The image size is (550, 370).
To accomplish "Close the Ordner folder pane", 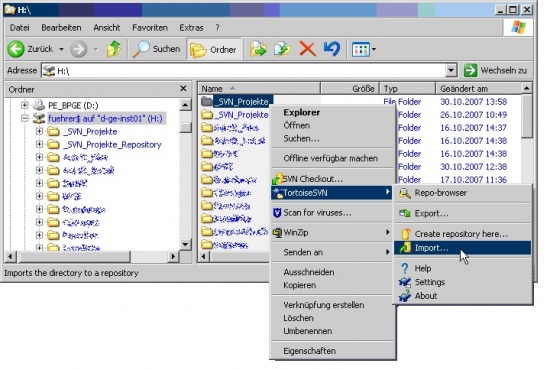I will 183,88.
